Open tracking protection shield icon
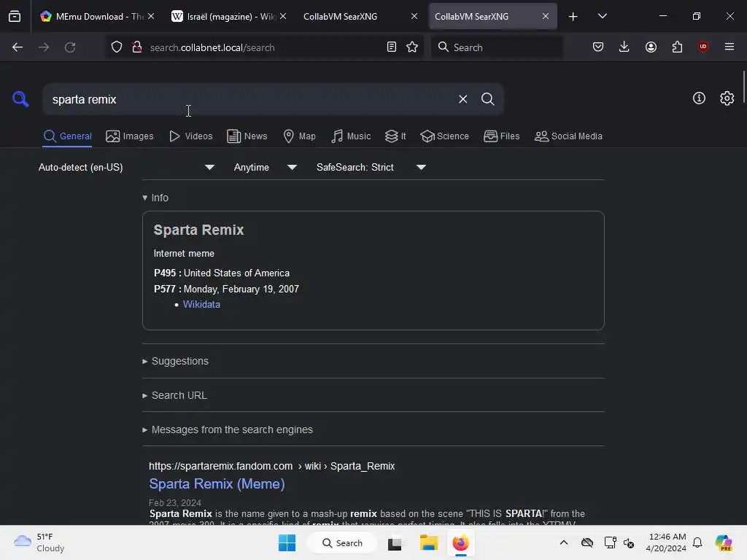 117,47
